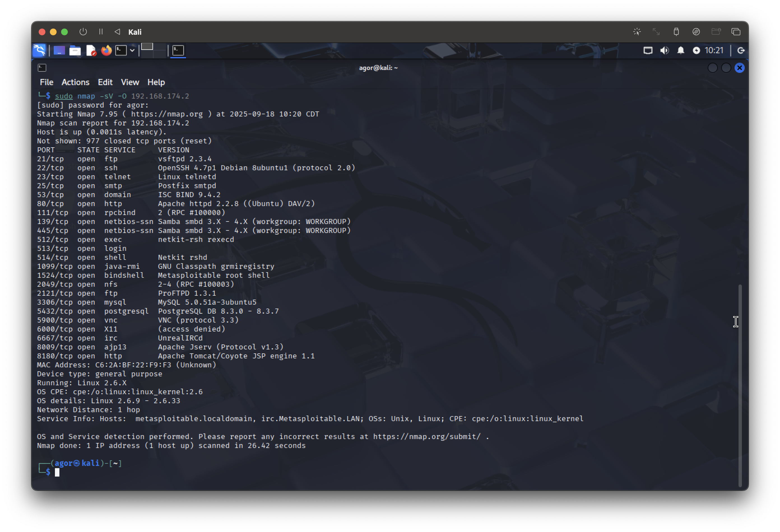This screenshot has width=780, height=532.
Task: Click the notifications bell icon
Action: tap(680, 51)
